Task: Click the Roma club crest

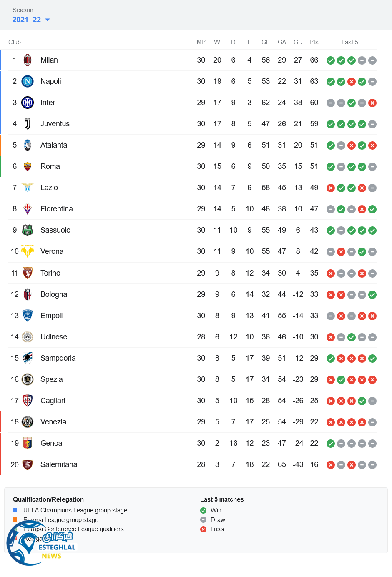Action: click(x=28, y=166)
